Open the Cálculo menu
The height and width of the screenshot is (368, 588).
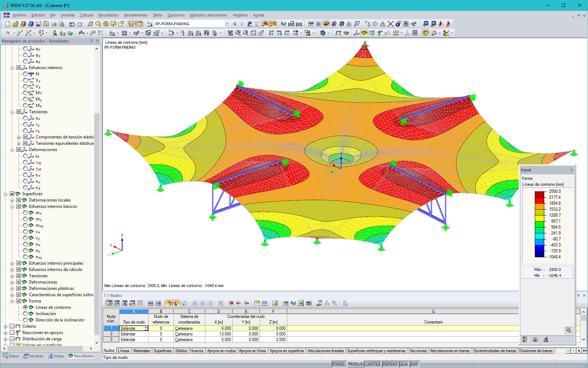click(86, 15)
